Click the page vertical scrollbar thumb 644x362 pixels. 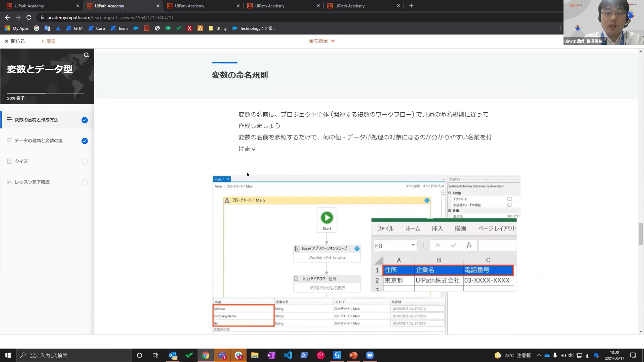pos(641,234)
